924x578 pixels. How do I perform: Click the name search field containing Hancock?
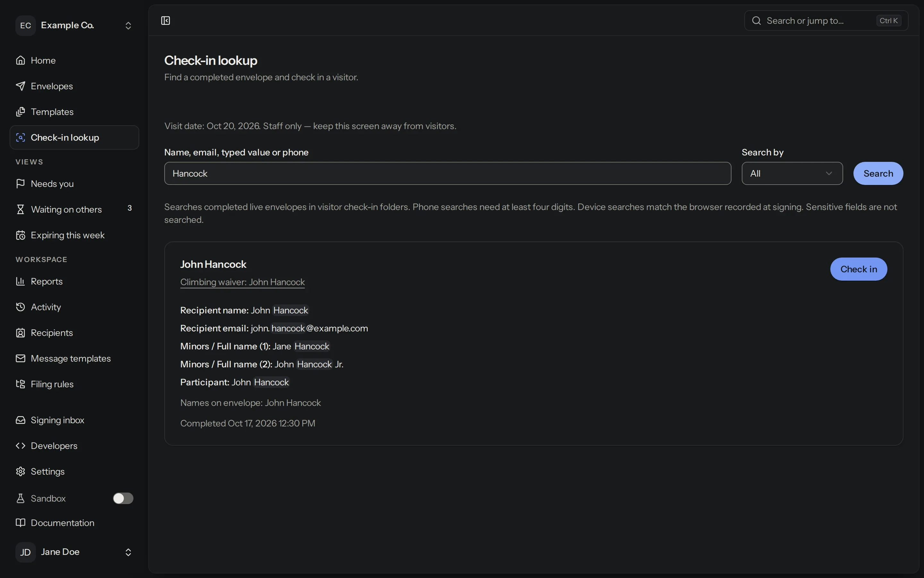tap(448, 173)
